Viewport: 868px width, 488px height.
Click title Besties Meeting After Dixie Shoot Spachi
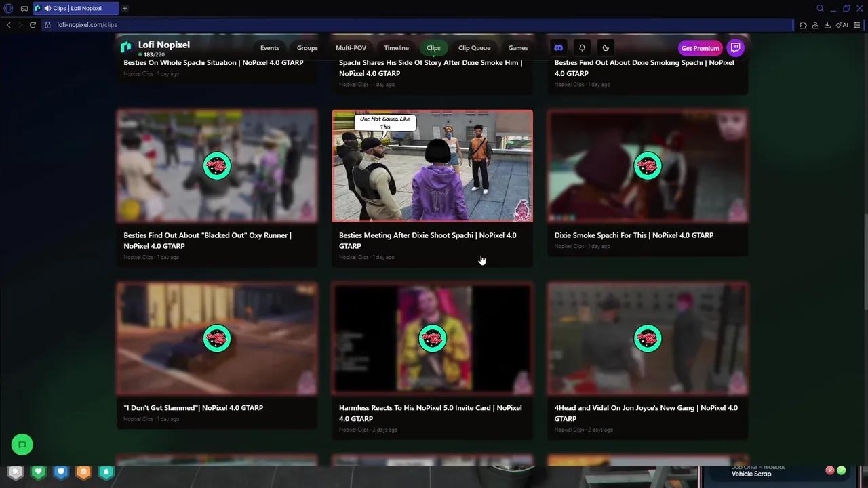click(x=428, y=241)
